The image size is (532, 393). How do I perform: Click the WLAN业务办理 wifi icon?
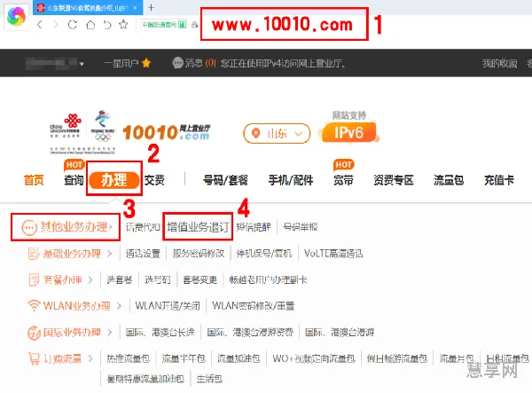[x=34, y=305]
